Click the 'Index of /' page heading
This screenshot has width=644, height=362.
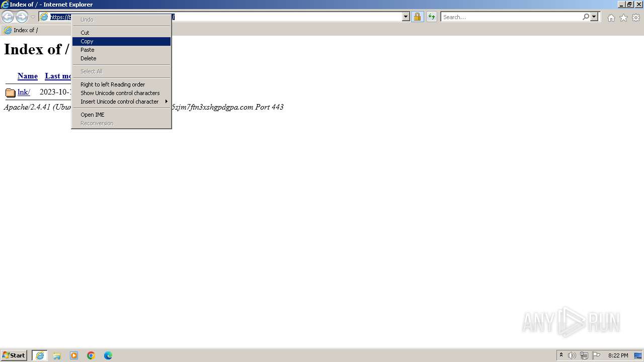tap(36, 49)
